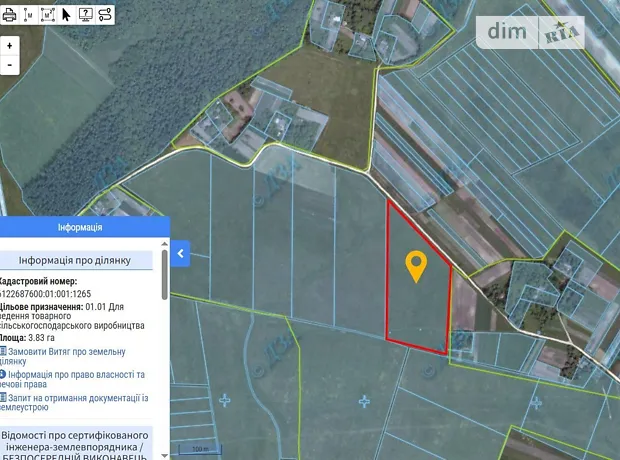Select the area measurement tool
The width and height of the screenshot is (620, 460).
click(x=47, y=14)
